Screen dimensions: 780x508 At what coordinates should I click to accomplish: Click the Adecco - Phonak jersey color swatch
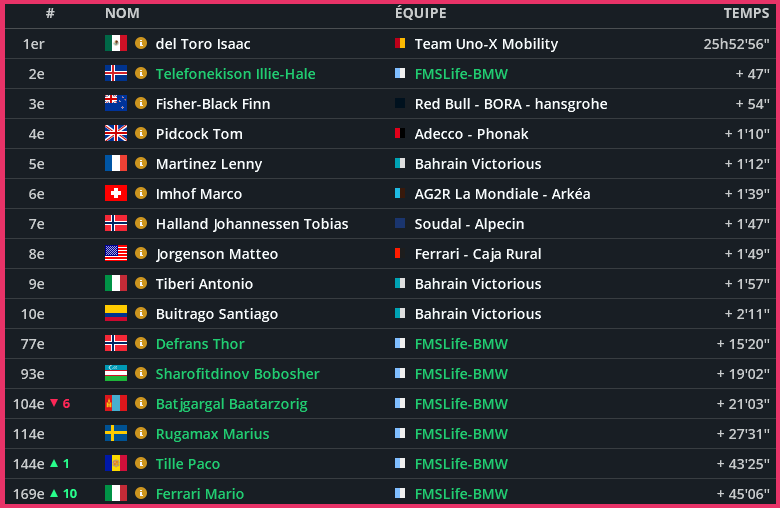[400, 134]
